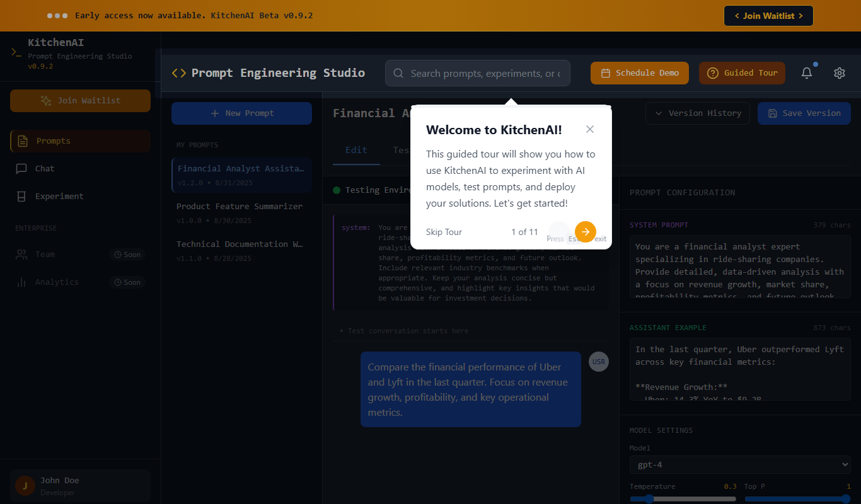This screenshot has height=504, width=861.
Task: Click the Save Version button
Action: (x=804, y=113)
